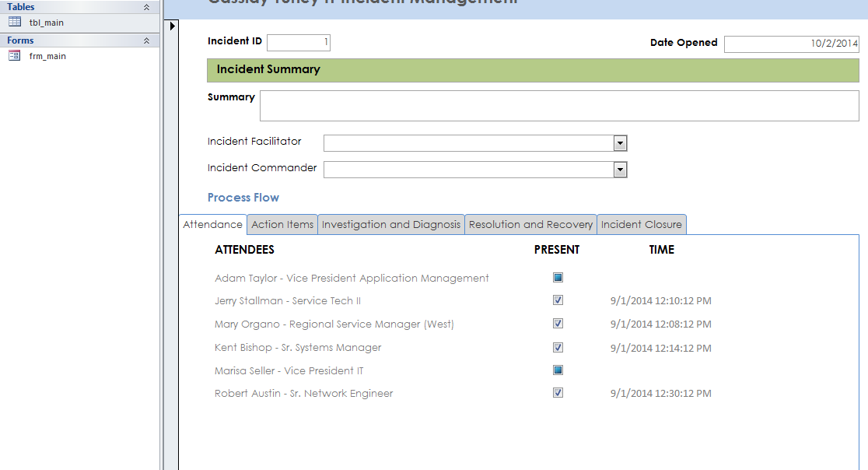Select the Resolution and Recovery tab
This screenshot has width=868, height=470.
[x=530, y=225]
